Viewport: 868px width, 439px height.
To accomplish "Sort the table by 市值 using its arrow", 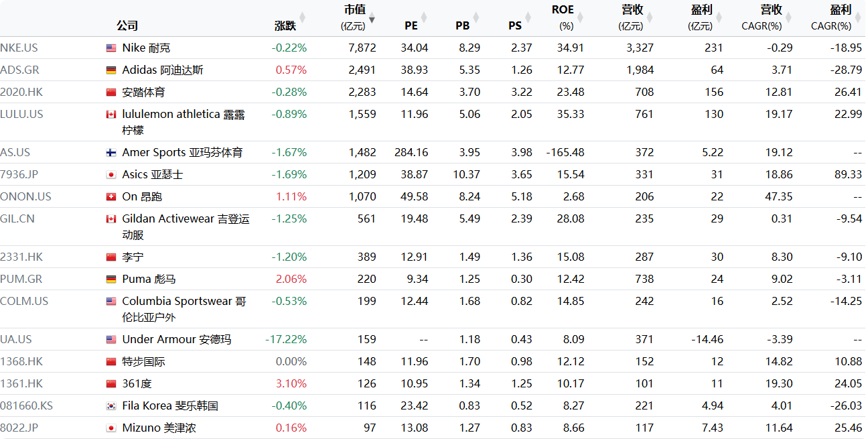I will point(372,19).
